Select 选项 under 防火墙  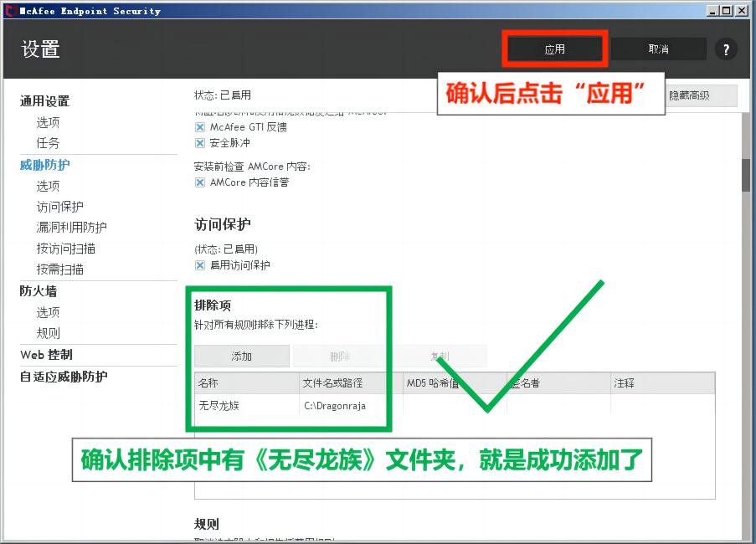tap(49, 312)
